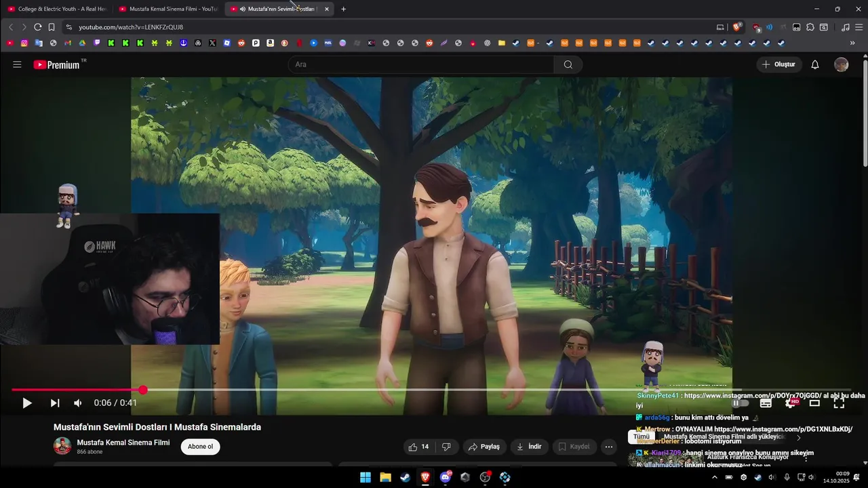Open the YouTube hamburger guide menu

(17, 64)
